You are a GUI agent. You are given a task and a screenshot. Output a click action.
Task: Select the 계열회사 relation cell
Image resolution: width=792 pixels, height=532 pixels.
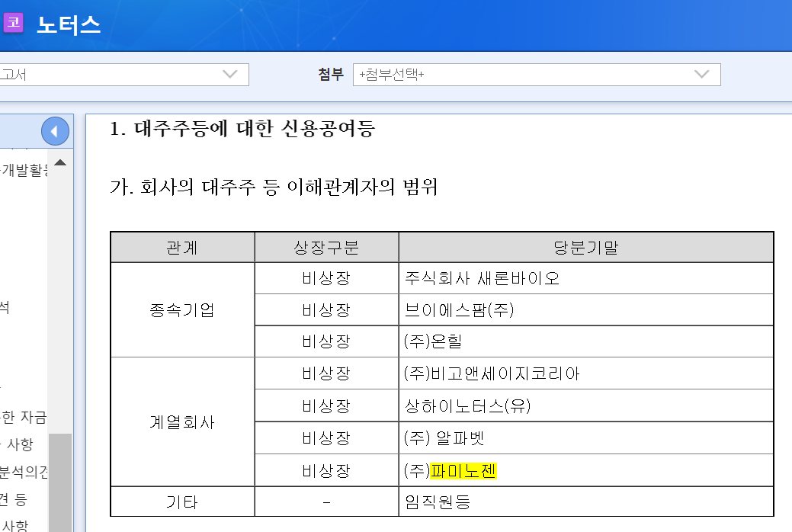[182, 421]
